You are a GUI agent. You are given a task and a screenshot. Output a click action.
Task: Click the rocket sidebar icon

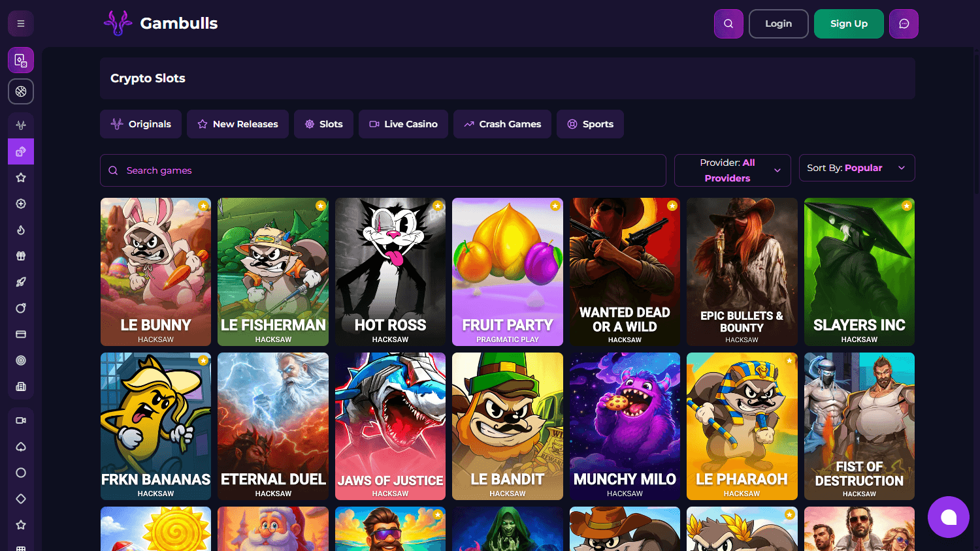(x=21, y=282)
